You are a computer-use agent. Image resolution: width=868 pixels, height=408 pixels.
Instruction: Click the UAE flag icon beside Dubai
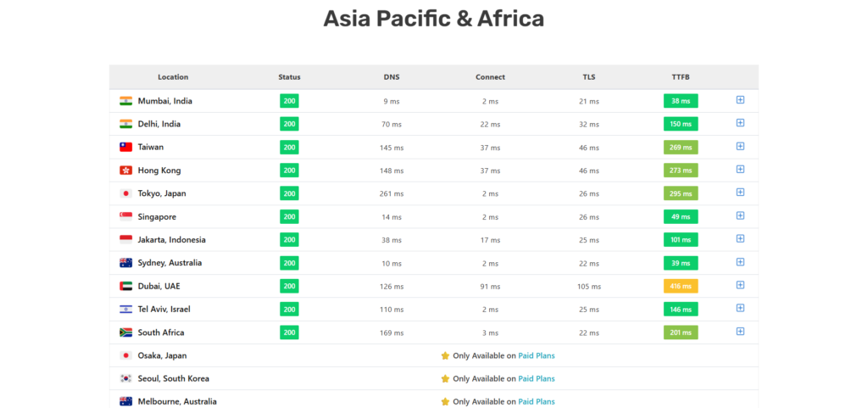point(125,286)
